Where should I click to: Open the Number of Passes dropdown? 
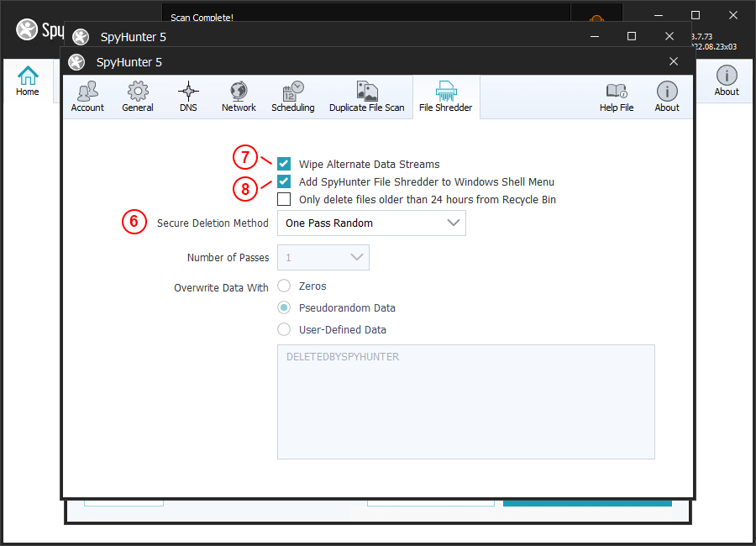point(323,257)
